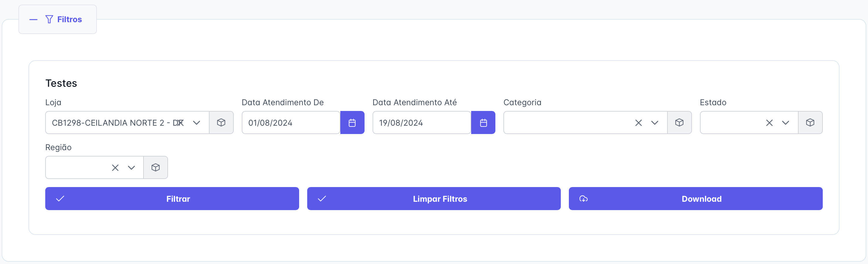The image size is (868, 264).
Task: Click the cube icon next to Loja
Action: (221, 122)
